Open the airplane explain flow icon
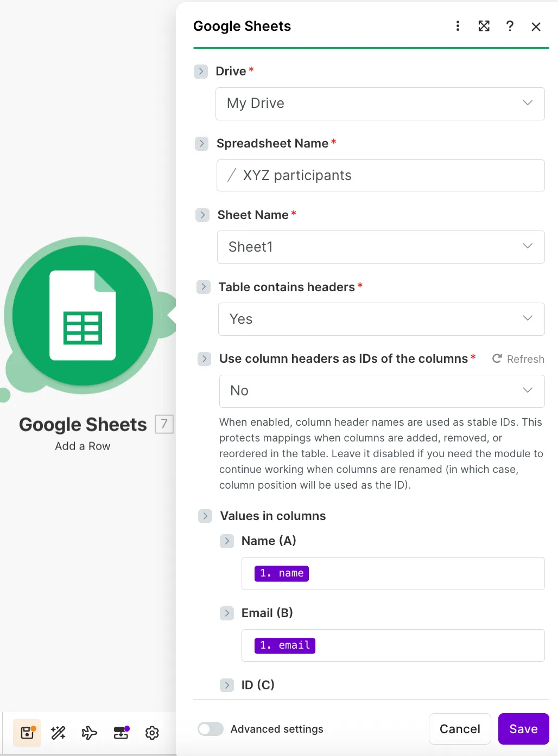The height and width of the screenshot is (756, 558). click(90, 733)
